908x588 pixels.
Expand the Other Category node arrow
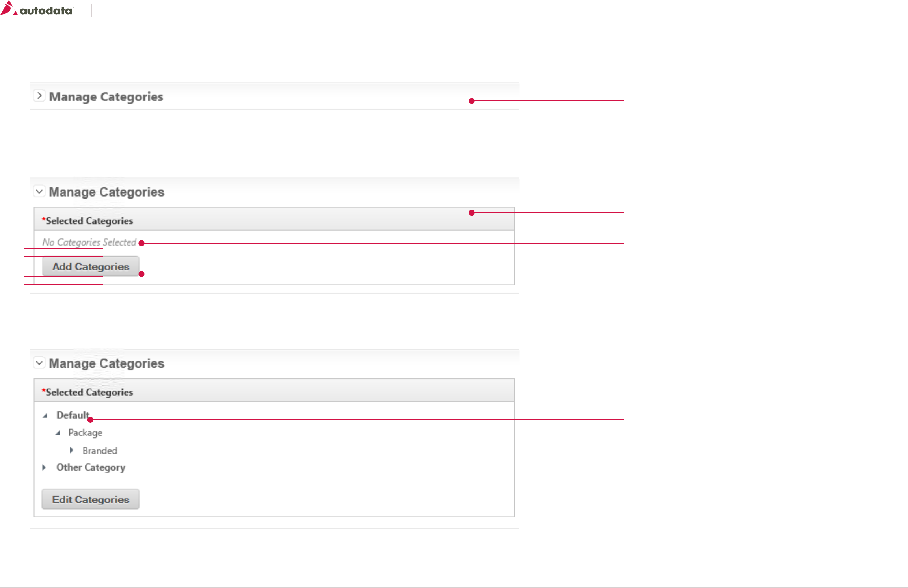pyautogui.click(x=44, y=467)
